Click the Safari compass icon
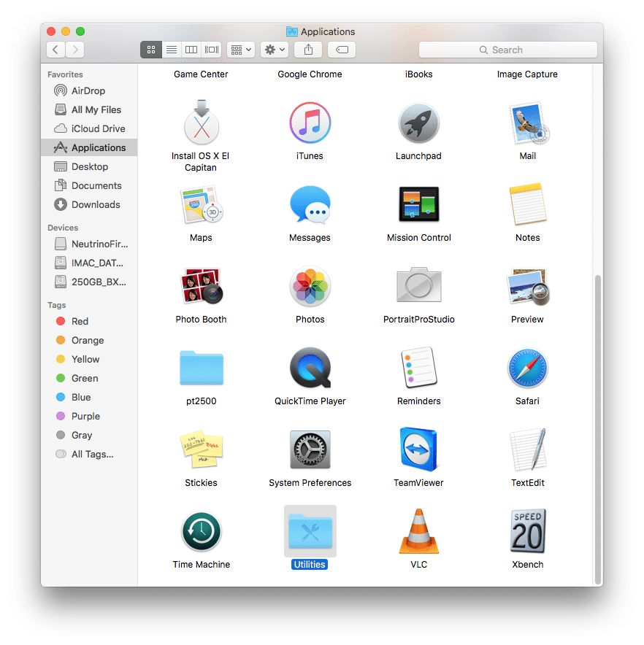This screenshot has width=644, height=645. coord(527,368)
